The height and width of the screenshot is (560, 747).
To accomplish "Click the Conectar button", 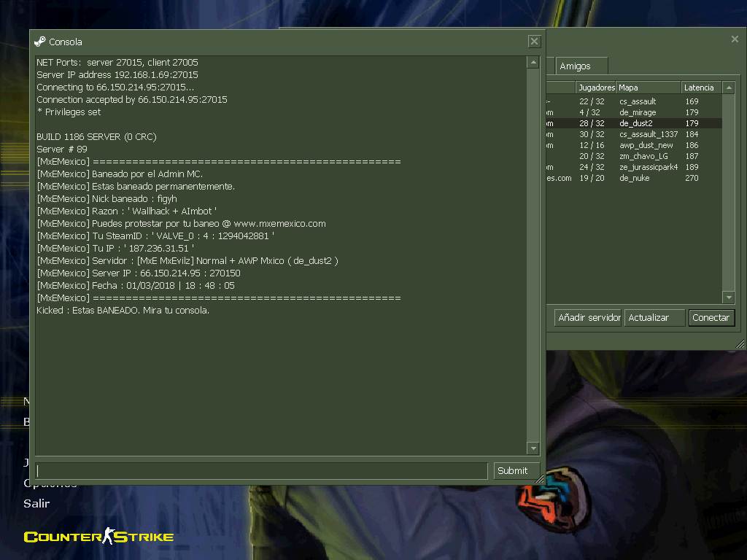I will [711, 318].
